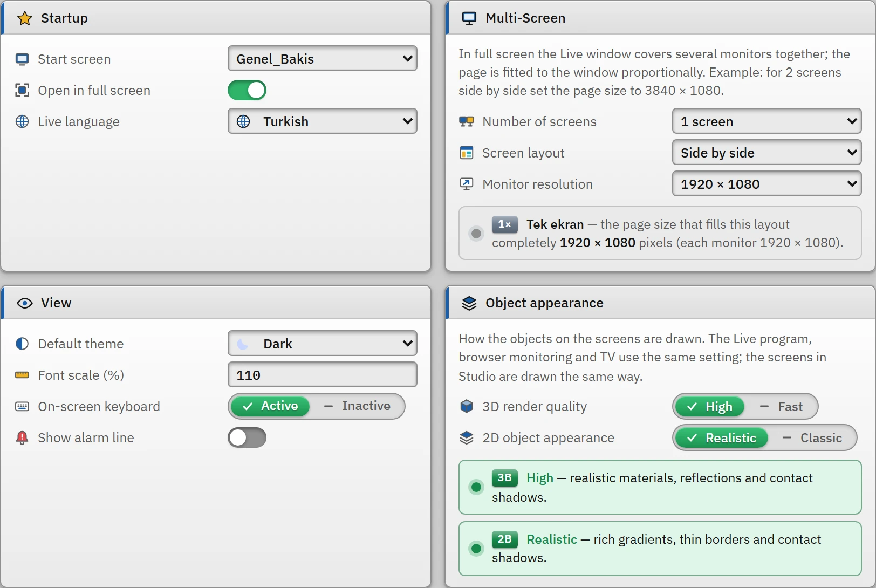Enable the Show alarm line switch
876x588 pixels.
(247, 438)
